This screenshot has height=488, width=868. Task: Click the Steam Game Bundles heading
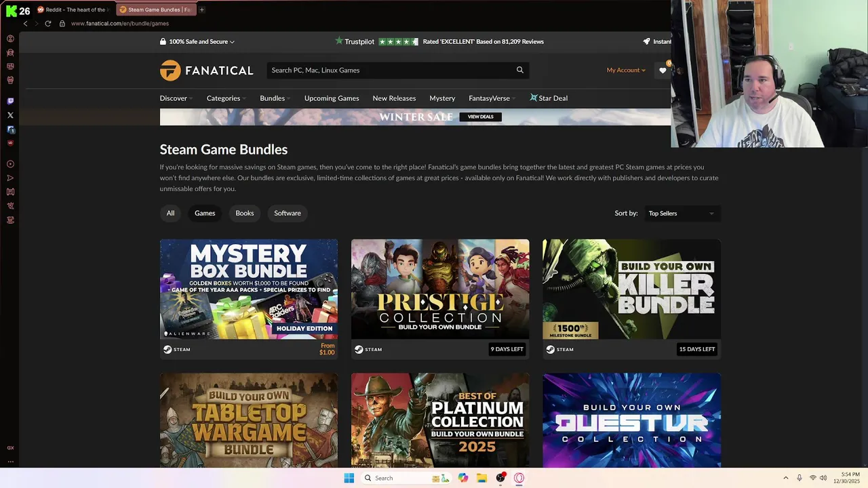tap(224, 150)
